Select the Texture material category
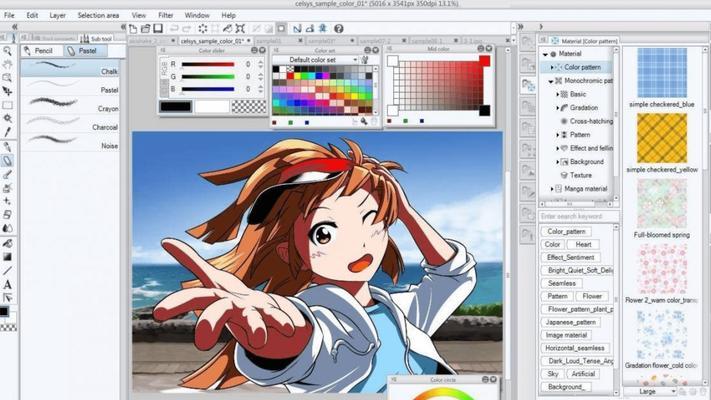Viewport: 711px width, 400px height. 580,175
